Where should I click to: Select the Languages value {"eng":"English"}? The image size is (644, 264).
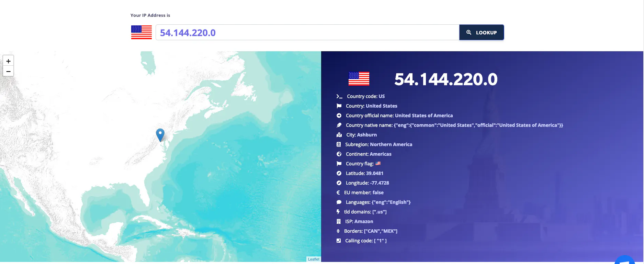coord(391,202)
